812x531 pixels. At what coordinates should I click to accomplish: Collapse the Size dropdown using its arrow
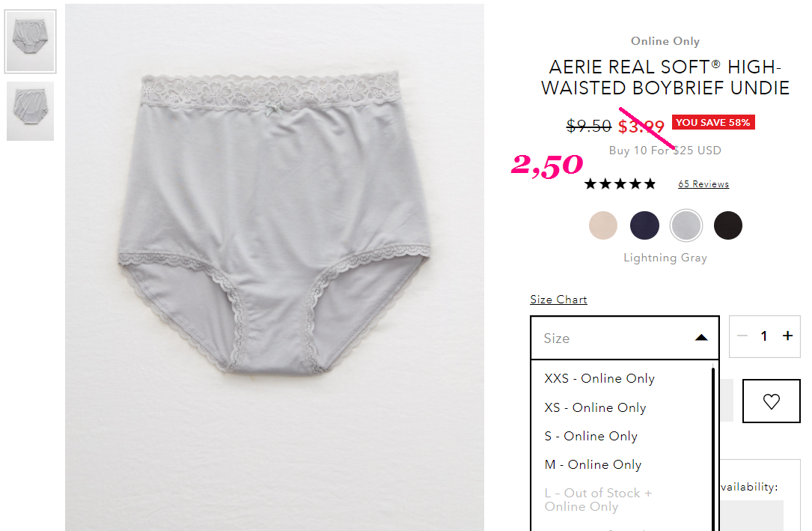701,338
